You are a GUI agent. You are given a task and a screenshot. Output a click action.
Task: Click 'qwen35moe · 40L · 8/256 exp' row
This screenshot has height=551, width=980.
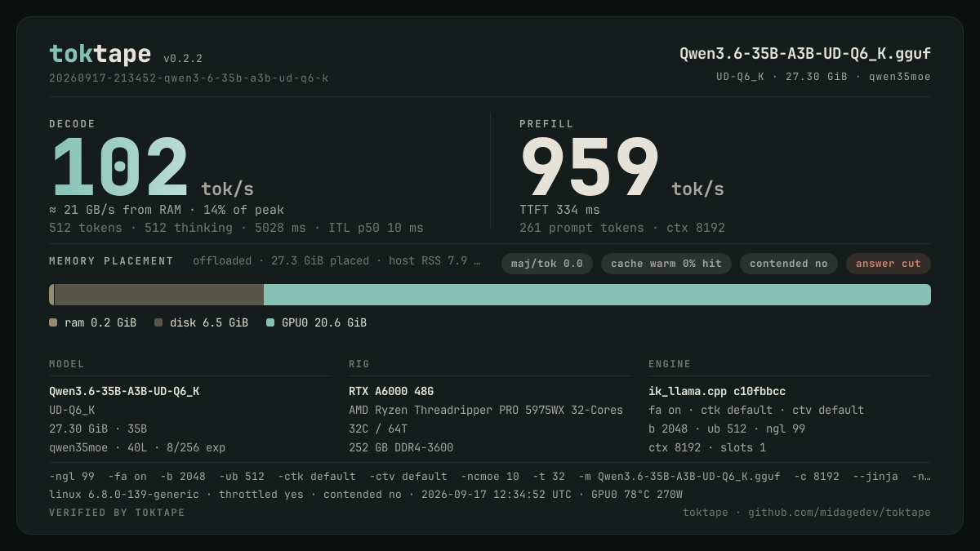pyautogui.click(x=137, y=448)
